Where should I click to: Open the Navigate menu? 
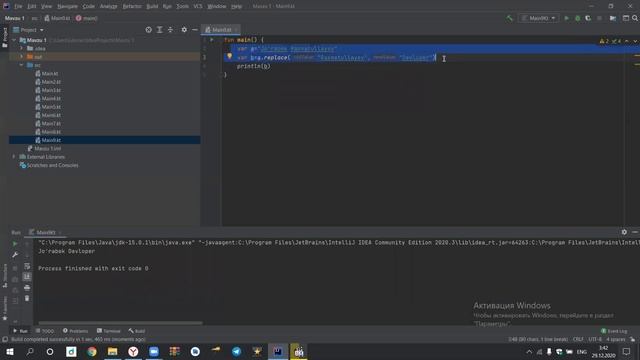point(67,6)
